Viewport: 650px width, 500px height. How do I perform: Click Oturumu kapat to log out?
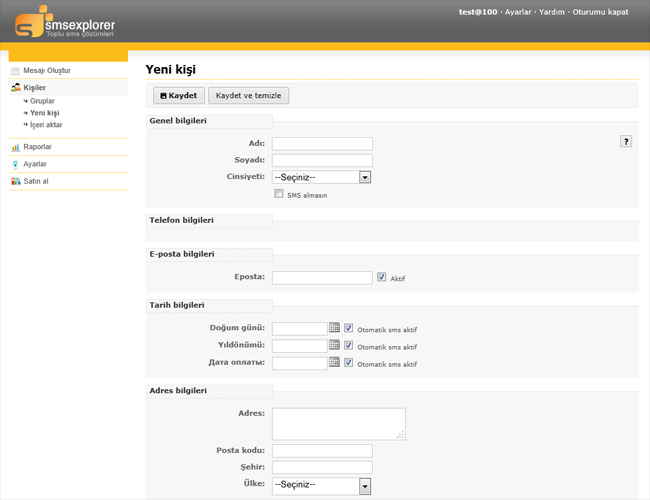[600, 12]
